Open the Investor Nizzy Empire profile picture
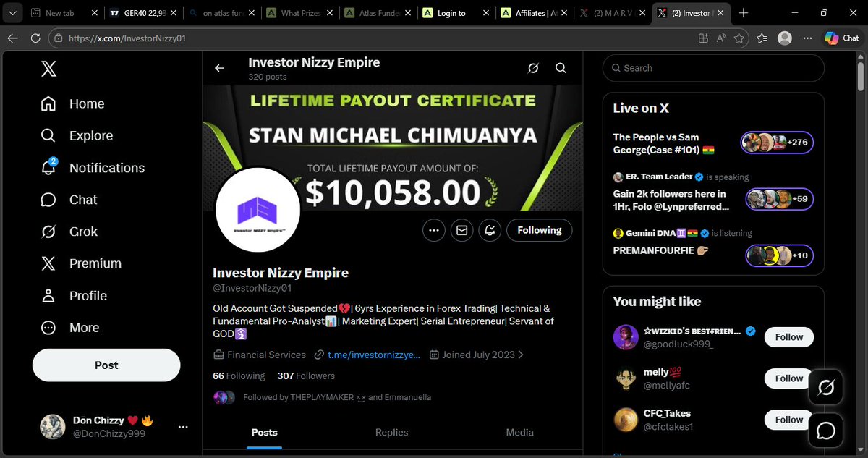The height and width of the screenshot is (458, 868). [258, 210]
